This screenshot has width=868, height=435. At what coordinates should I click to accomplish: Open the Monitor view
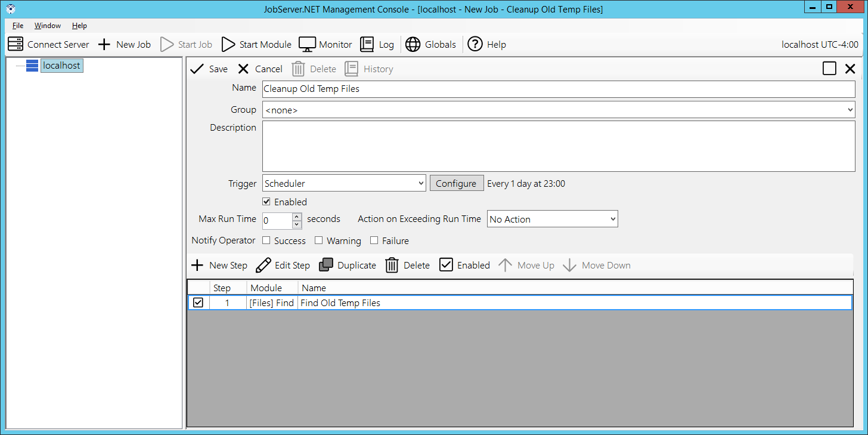tap(307, 44)
